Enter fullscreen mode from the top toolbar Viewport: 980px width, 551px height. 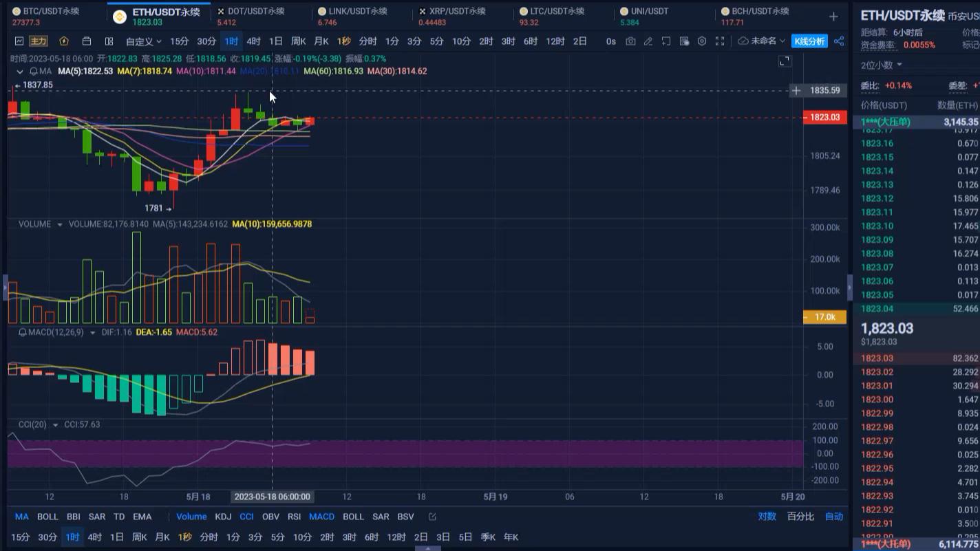pyautogui.click(x=719, y=41)
